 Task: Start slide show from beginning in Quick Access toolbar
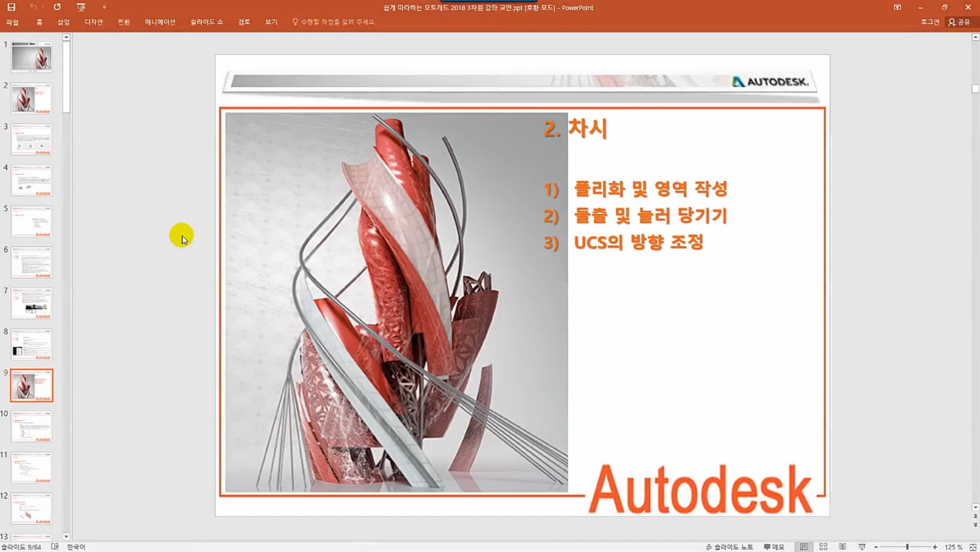80,7
